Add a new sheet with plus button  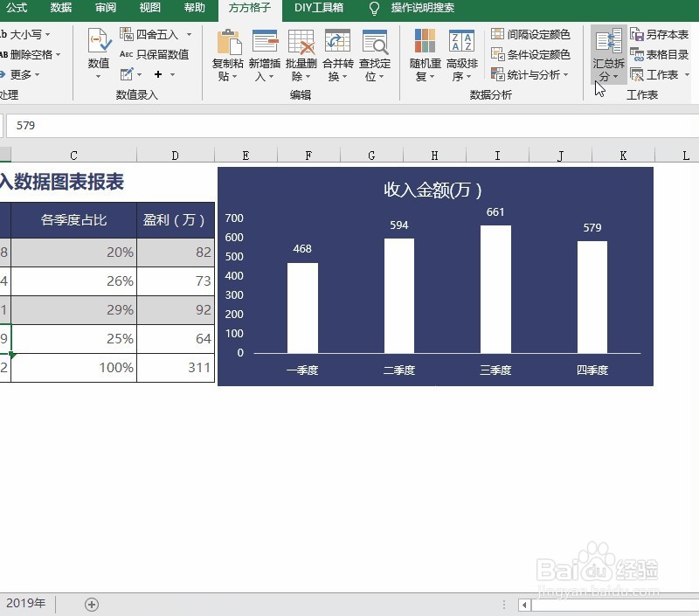[x=92, y=605]
